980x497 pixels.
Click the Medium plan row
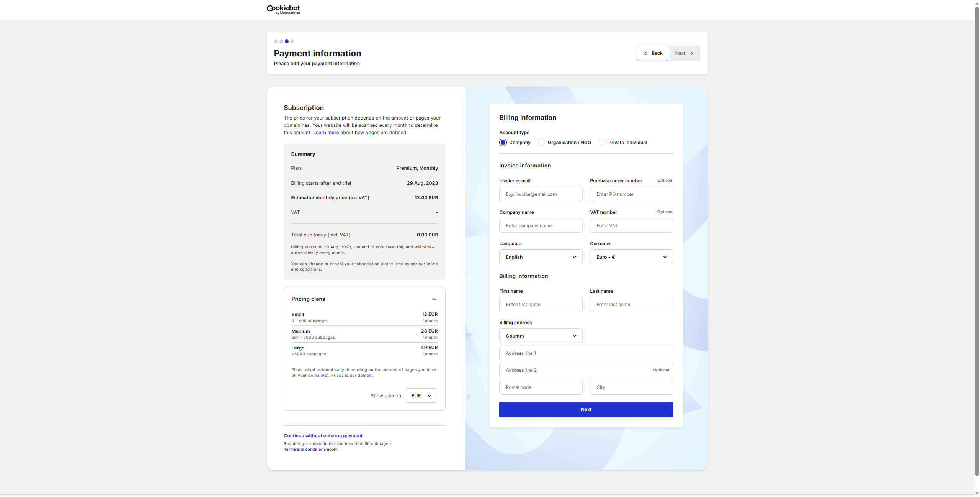tap(364, 334)
